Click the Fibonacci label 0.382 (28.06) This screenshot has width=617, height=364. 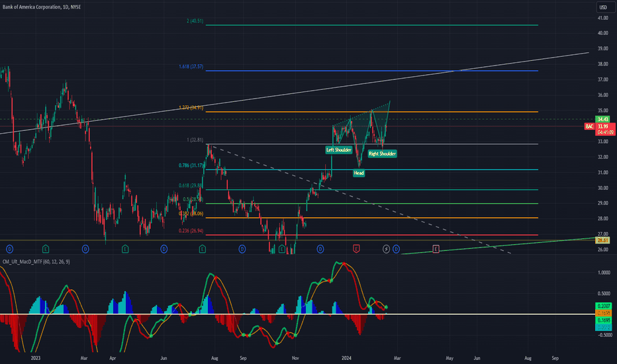click(191, 213)
